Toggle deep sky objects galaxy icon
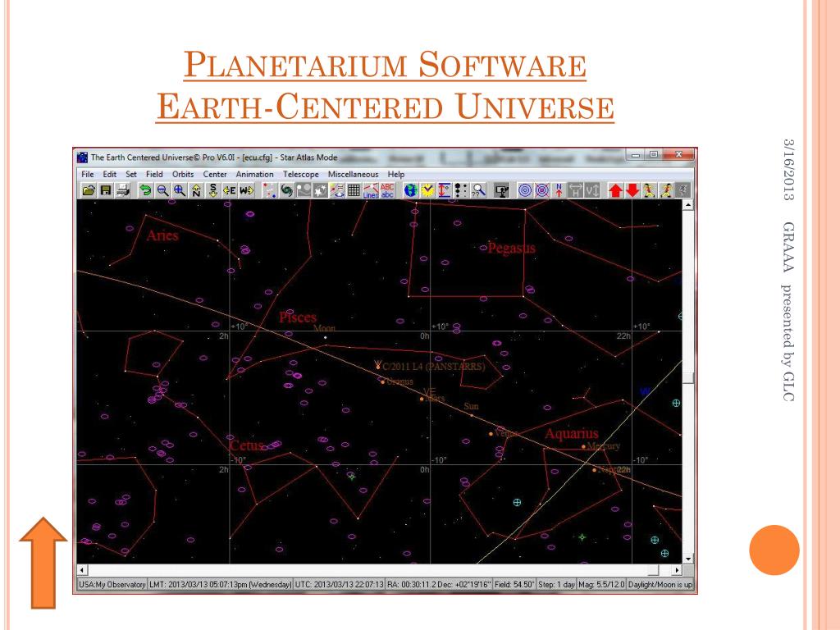Image resolution: width=840 pixels, height=630 pixels. tap(286, 190)
